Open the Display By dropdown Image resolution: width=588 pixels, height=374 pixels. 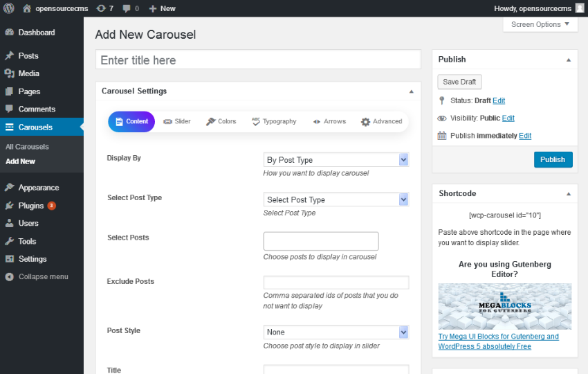336,159
